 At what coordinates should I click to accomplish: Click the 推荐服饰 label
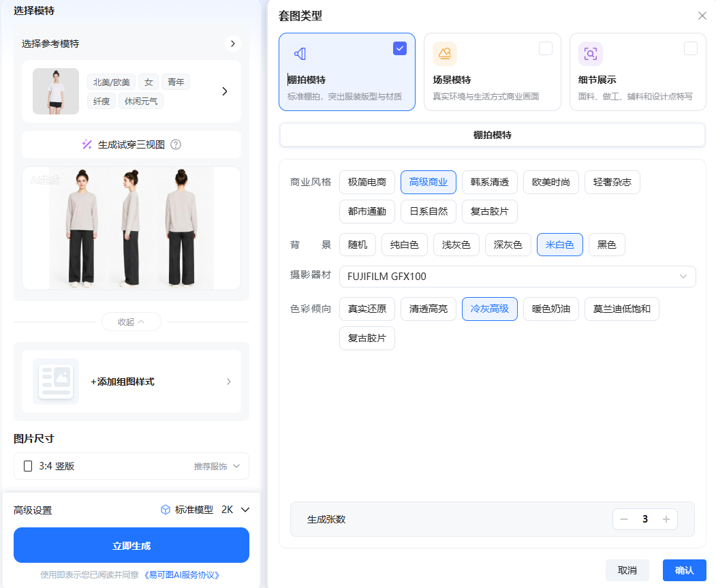coord(211,467)
